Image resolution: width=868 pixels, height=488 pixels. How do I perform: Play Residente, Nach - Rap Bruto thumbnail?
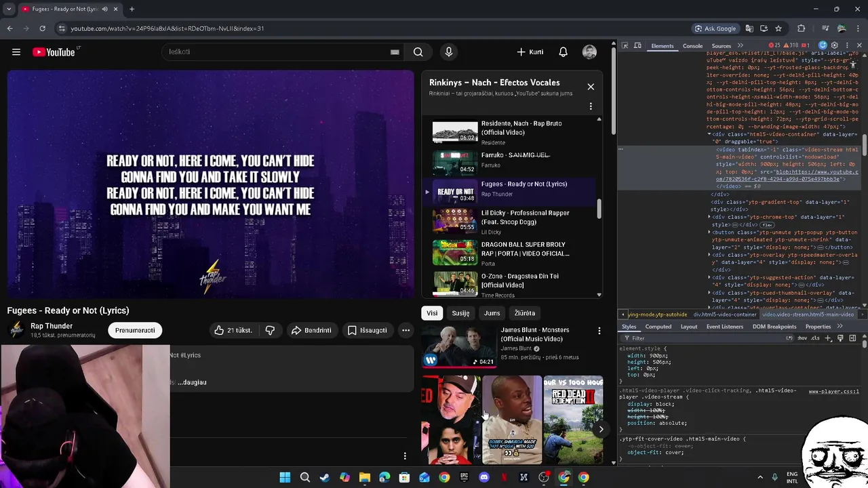click(455, 132)
